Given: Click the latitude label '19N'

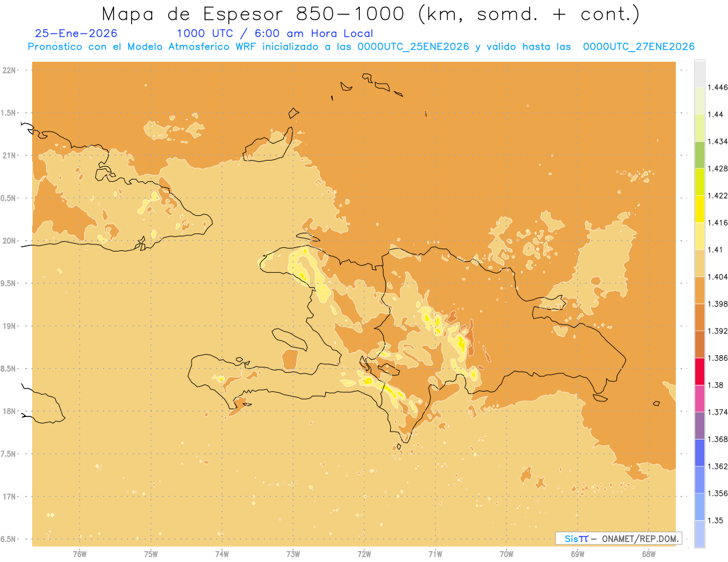Looking at the screenshot, I should tap(9, 326).
